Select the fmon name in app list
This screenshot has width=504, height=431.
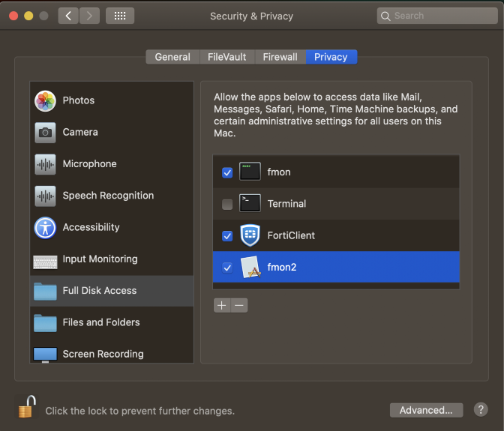[x=279, y=172]
